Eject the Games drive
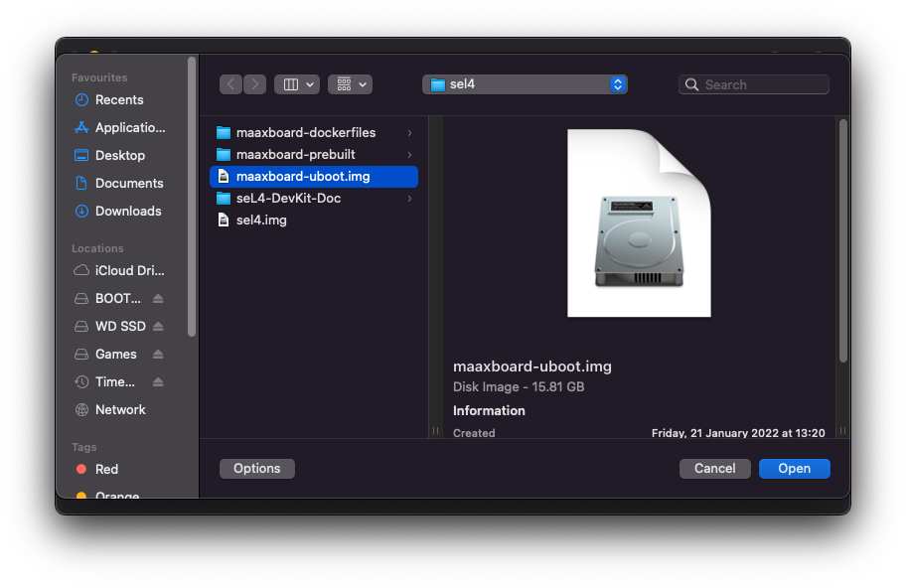The image size is (906, 588). click(x=158, y=354)
